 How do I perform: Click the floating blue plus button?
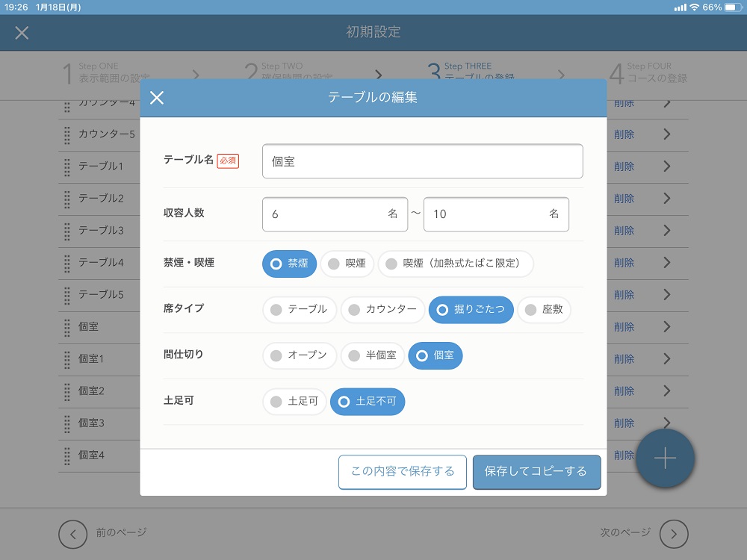[x=664, y=458]
